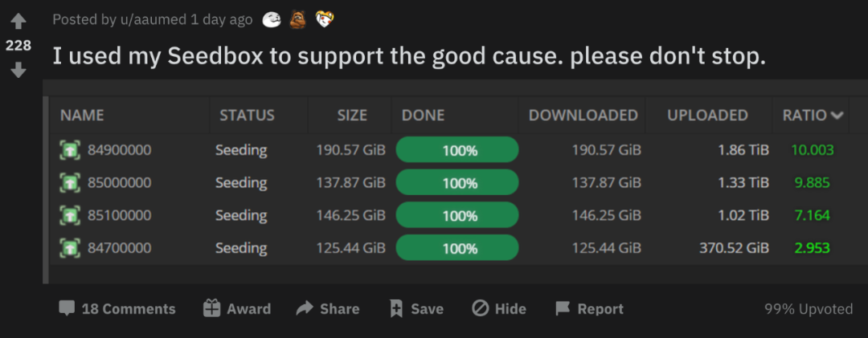The image size is (868, 338).
Task: Click the seeding icon for torrent 84700000
Action: [x=71, y=248]
